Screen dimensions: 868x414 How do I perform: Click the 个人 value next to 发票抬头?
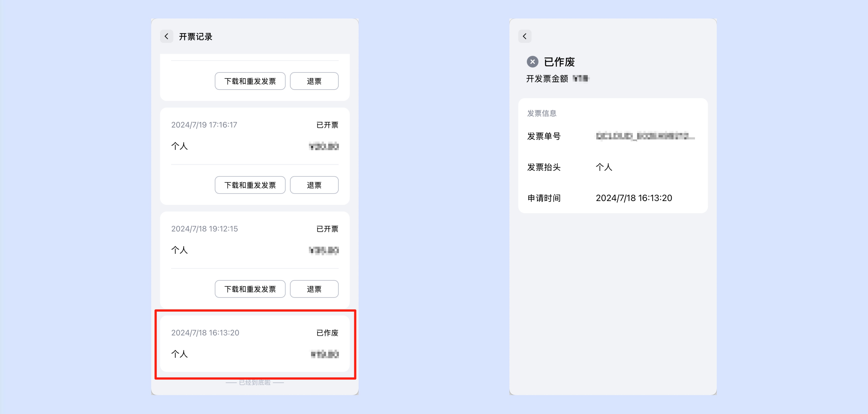[604, 167]
